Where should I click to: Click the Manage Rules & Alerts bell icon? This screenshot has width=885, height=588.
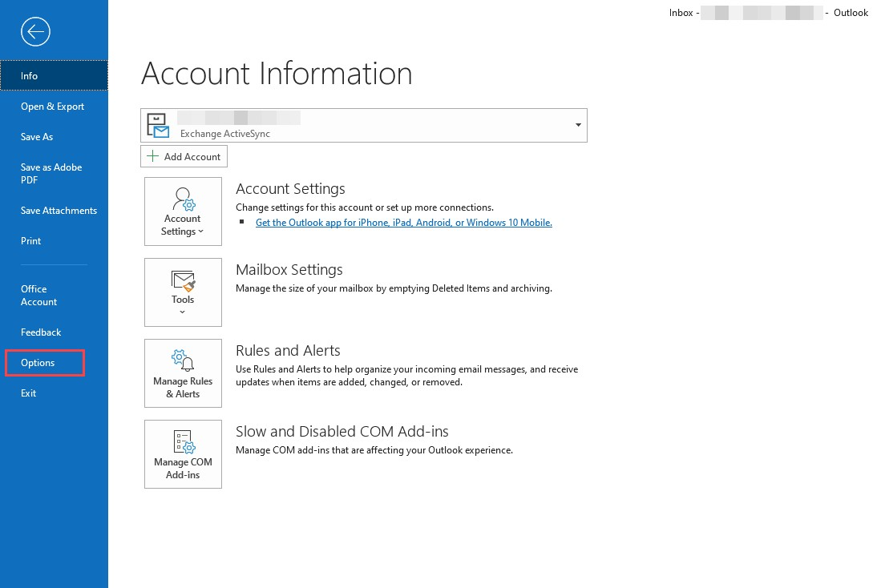pyautogui.click(x=183, y=360)
